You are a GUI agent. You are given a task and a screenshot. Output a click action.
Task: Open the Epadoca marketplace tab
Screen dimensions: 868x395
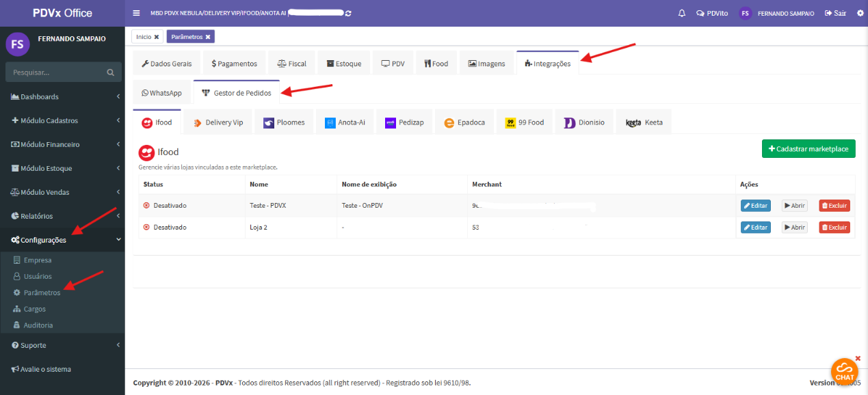464,122
